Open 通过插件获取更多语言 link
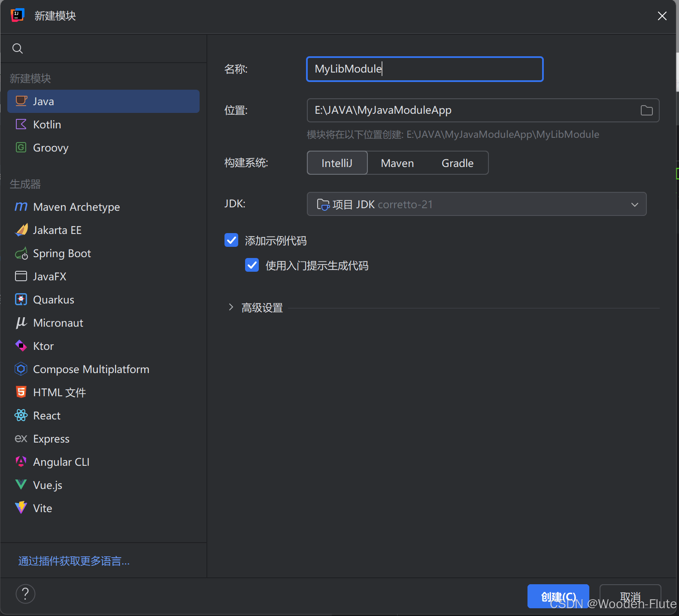679x616 pixels. [74, 561]
